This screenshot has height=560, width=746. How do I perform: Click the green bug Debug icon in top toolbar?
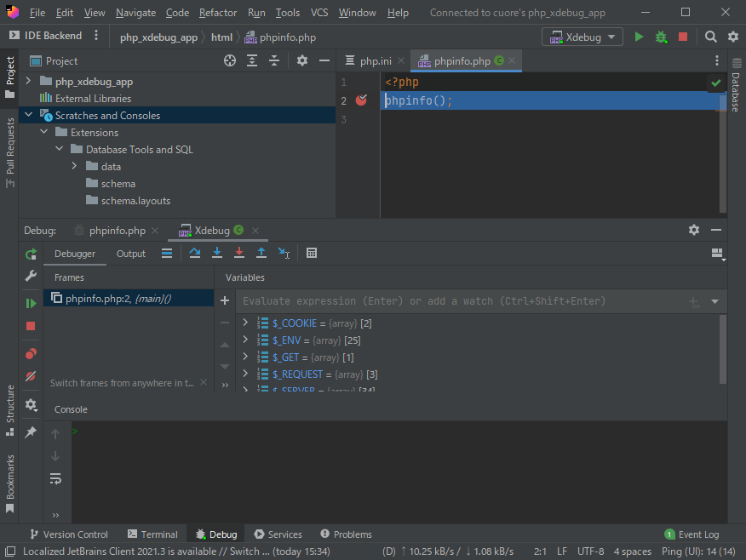(661, 37)
